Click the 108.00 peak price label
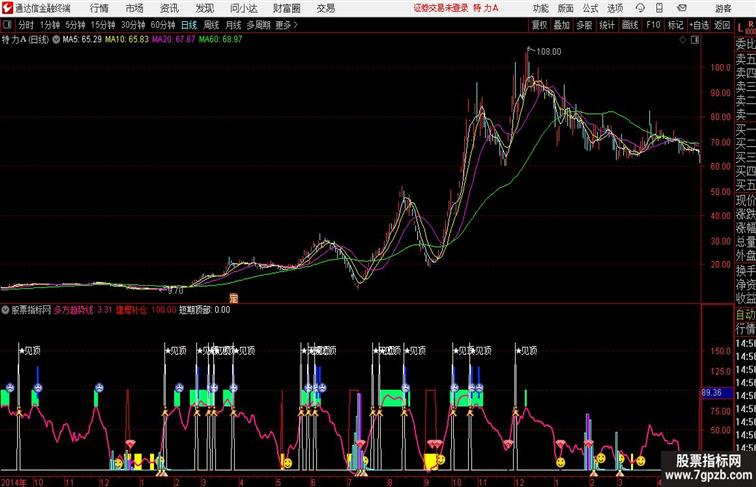 549,52
